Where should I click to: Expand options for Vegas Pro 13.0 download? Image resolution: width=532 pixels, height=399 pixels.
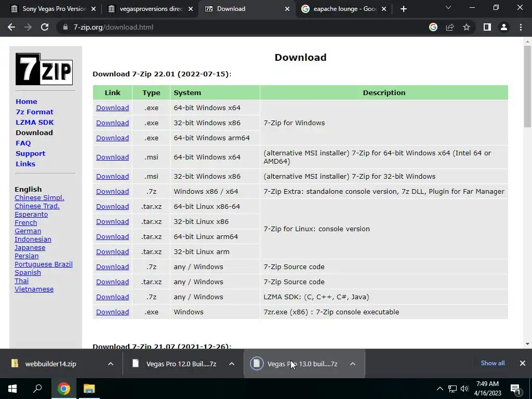click(353, 364)
